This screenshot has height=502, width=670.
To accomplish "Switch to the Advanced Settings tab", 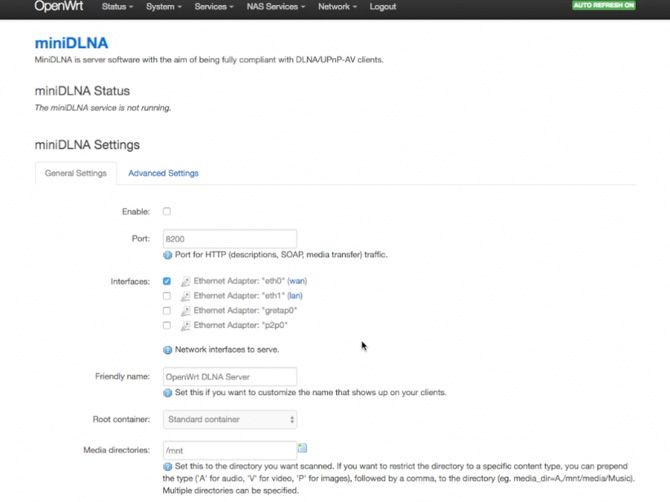I will click(x=163, y=173).
